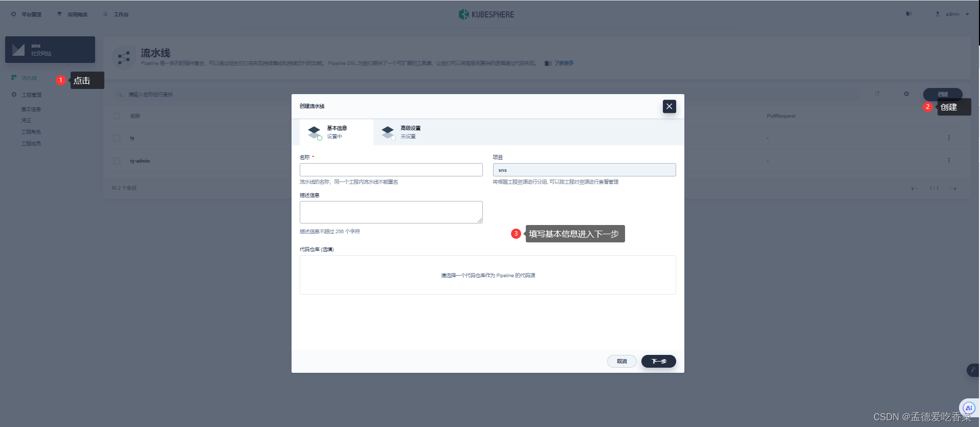
Task: Click the 平台管理 gear icon
Action: click(x=14, y=14)
